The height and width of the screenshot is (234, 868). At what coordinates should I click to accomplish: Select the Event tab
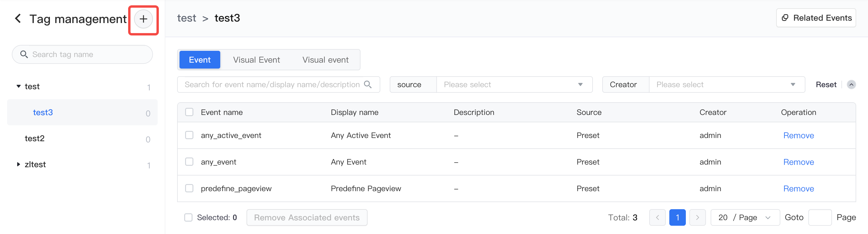tap(200, 60)
